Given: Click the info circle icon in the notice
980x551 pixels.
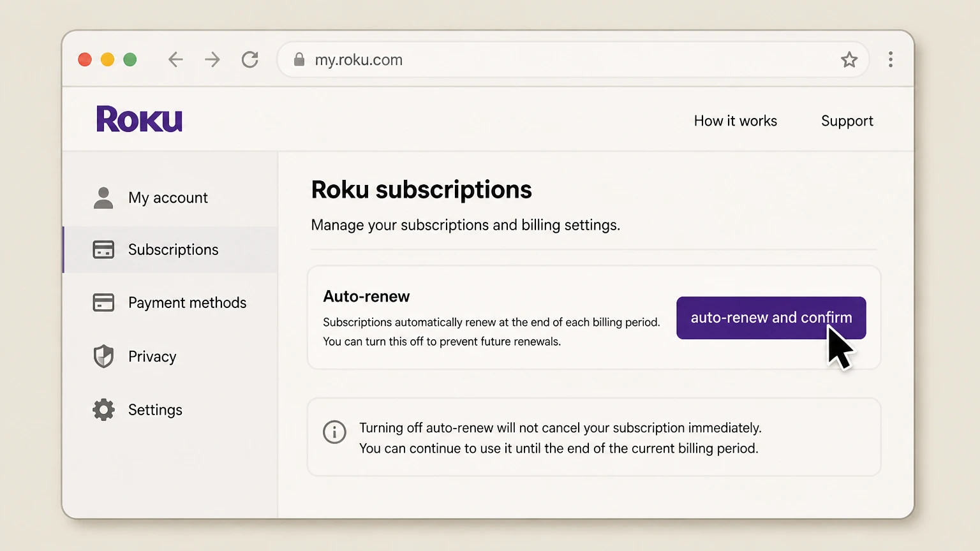Looking at the screenshot, I should pyautogui.click(x=334, y=432).
